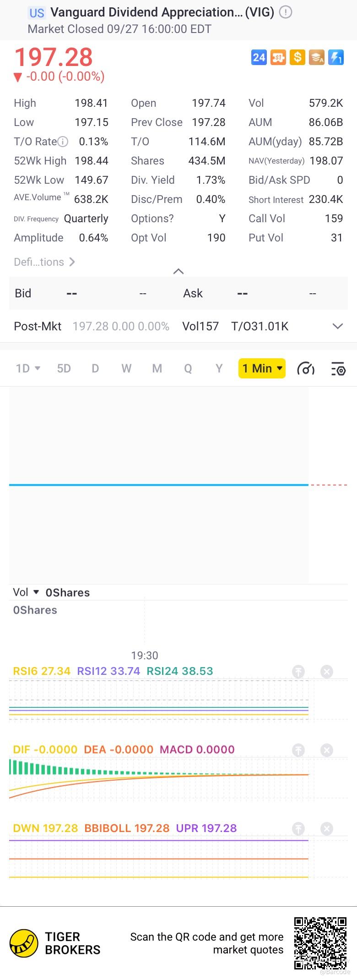Viewport: 357px width, 980px height.
Task: Remove the RSI indicator panel
Action: 327,672
